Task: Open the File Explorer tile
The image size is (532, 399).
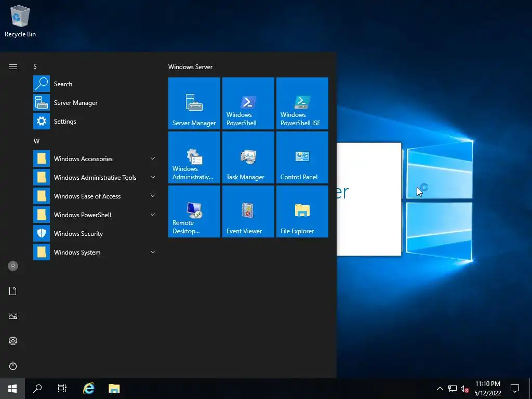Action: pos(302,211)
